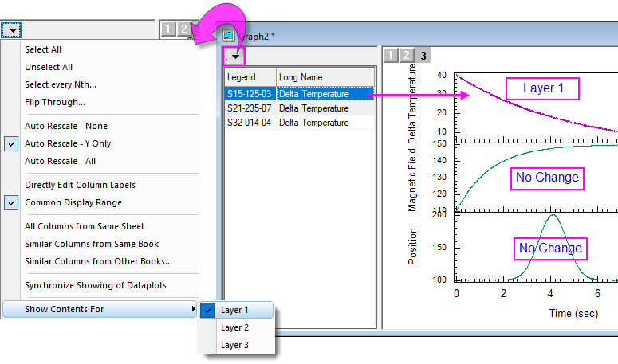This screenshot has height=364, width=618.
Task: Click layer 1 icon in the graph window
Action: 391,56
